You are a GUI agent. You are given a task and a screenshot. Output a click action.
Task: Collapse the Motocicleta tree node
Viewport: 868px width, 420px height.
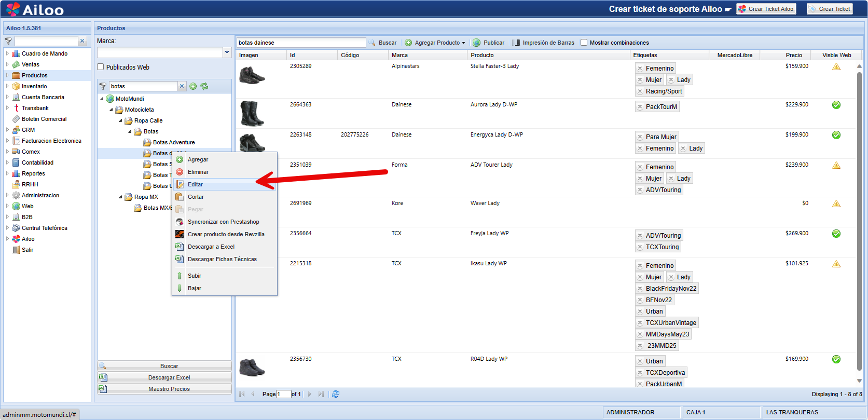tap(111, 110)
